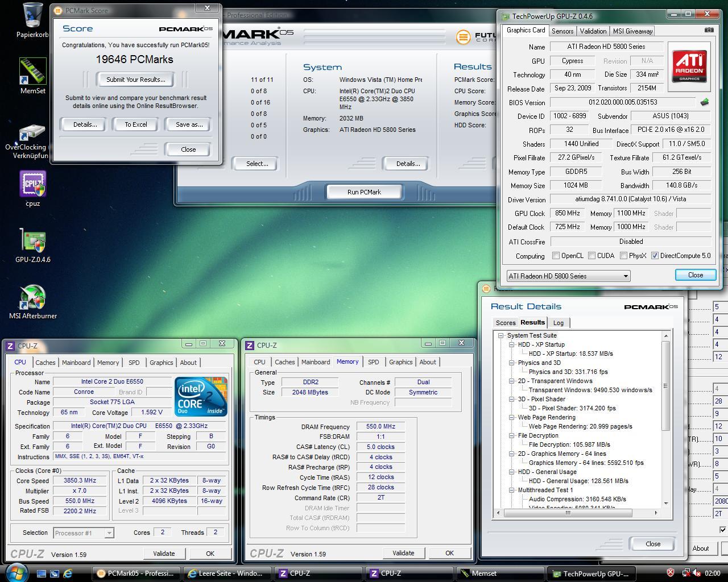728x582 pixels.
Task: Launch Internet Explorer from quick launch
Action: point(68,573)
